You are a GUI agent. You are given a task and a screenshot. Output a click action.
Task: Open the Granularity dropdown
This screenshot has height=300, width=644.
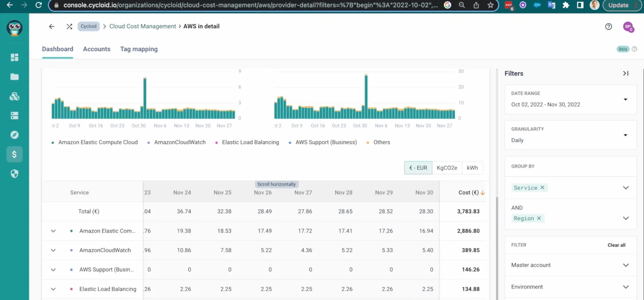570,135
